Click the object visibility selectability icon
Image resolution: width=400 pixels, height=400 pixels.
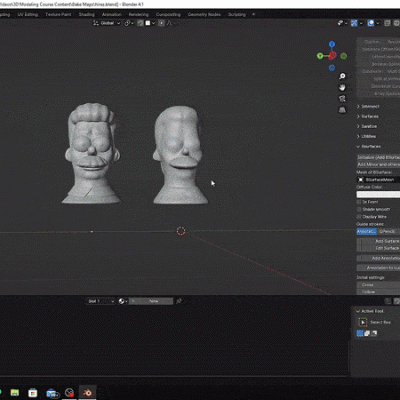340,23
